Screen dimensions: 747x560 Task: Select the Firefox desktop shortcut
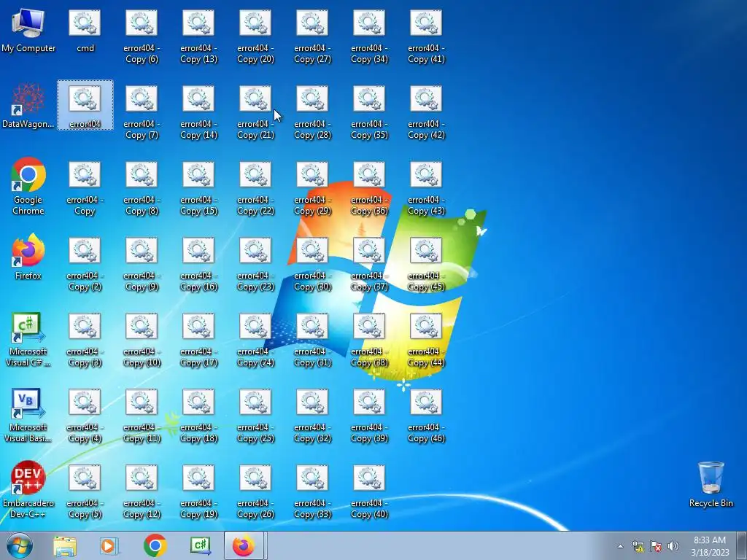pos(28,257)
